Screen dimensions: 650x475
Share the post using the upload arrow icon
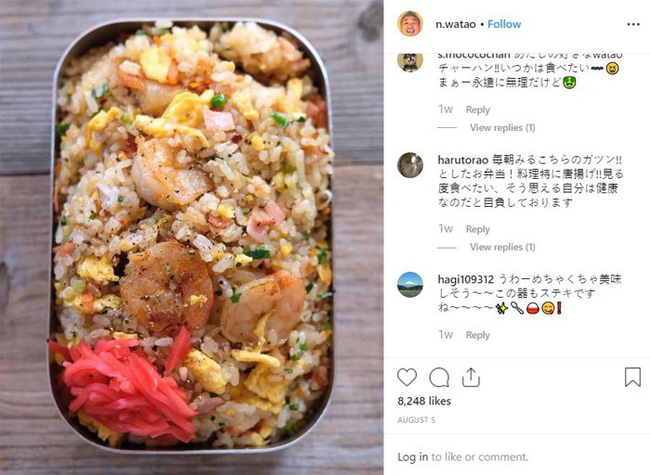click(471, 377)
